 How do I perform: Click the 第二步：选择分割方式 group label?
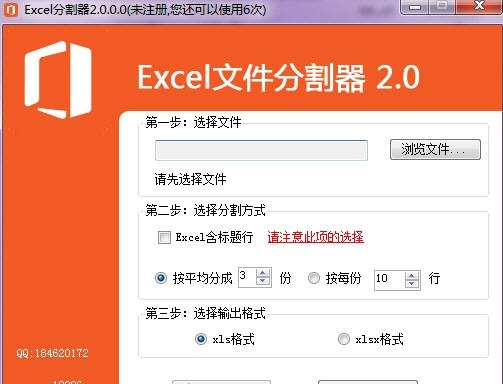click(205, 210)
